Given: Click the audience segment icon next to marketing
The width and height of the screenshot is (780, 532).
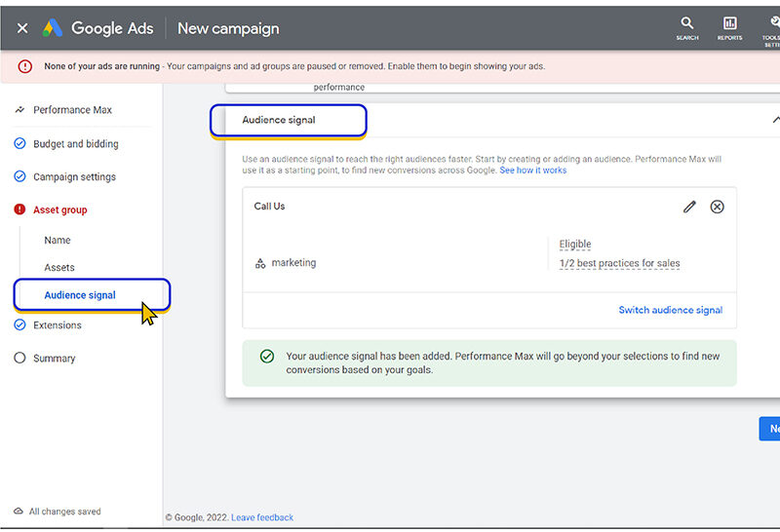Looking at the screenshot, I should pyautogui.click(x=260, y=263).
